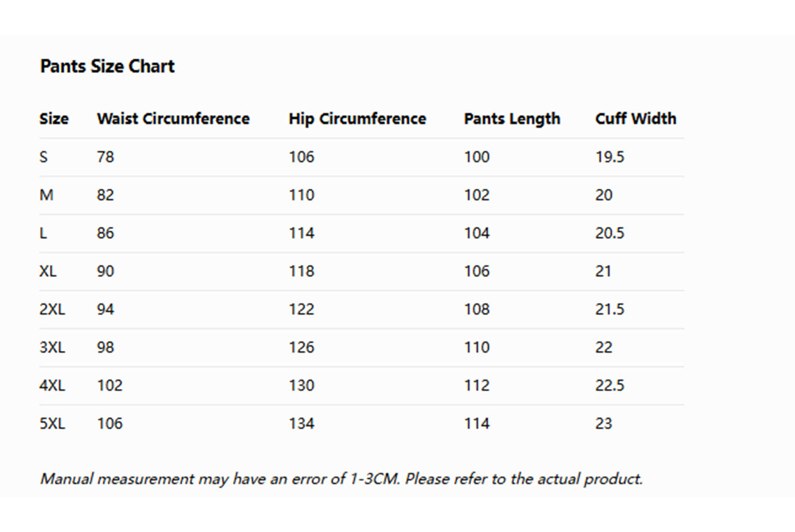This screenshot has width=795, height=532.
Task: Select the Cuff Width column header
Action: coord(635,119)
